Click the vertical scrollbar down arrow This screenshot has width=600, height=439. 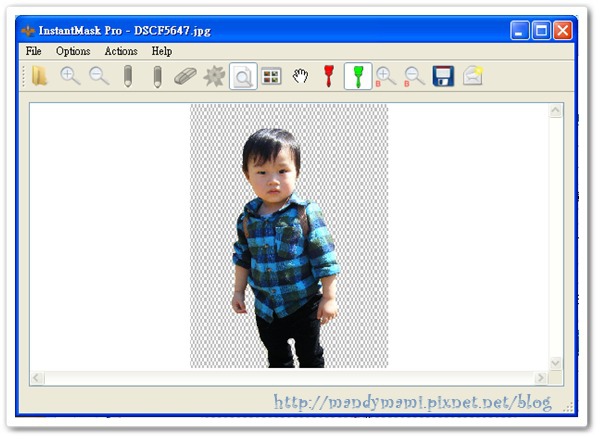click(x=555, y=363)
